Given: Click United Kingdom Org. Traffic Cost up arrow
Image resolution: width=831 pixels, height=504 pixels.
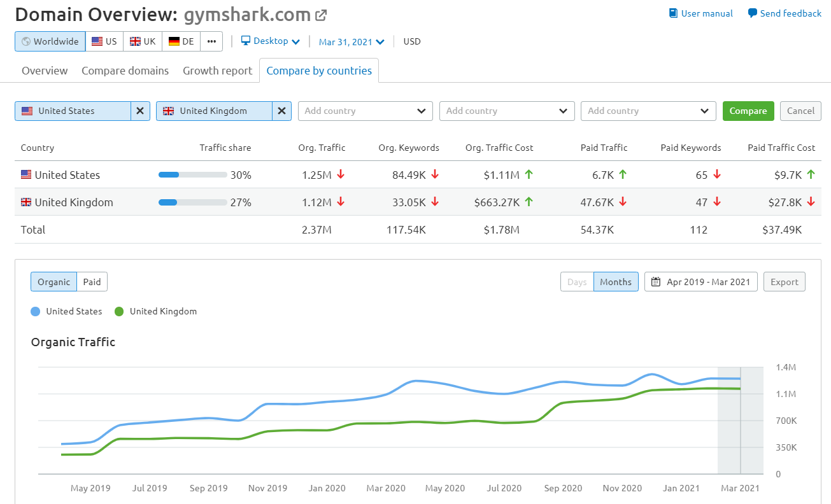Looking at the screenshot, I should pos(529,202).
